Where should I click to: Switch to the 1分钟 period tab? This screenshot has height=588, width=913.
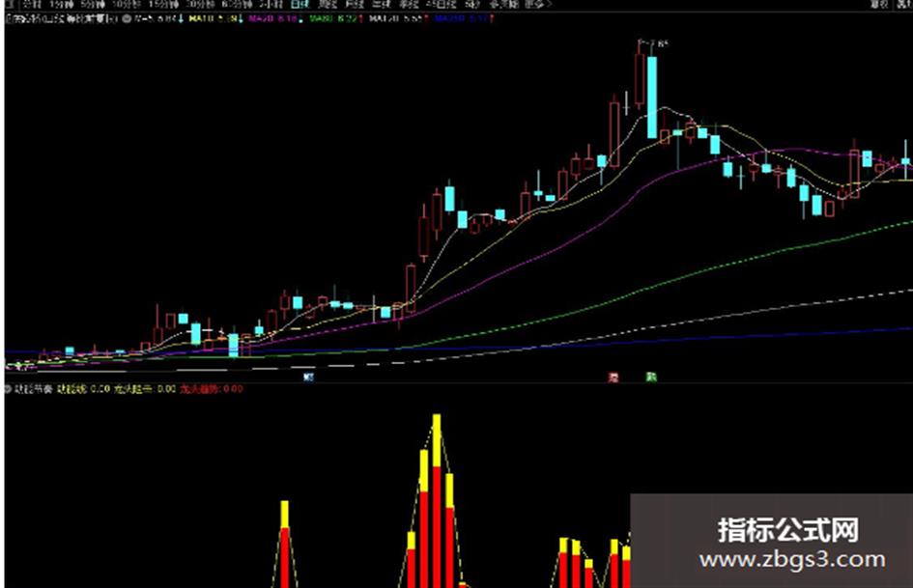click(62, 4)
